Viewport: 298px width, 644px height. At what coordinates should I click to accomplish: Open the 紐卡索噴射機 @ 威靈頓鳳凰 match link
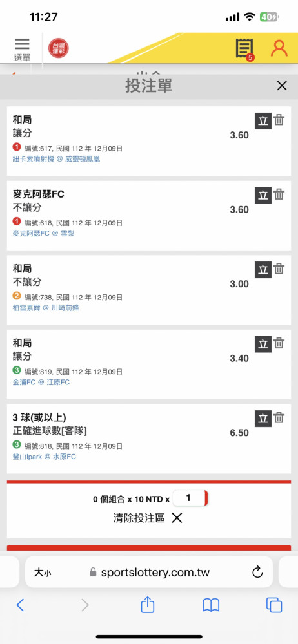(x=56, y=159)
